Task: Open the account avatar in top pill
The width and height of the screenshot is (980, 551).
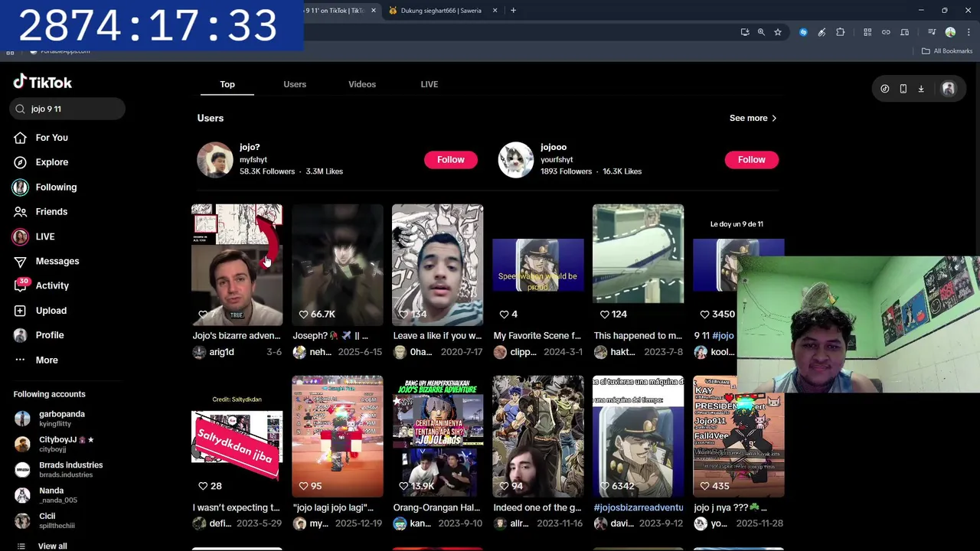Action: pos(948,89)
